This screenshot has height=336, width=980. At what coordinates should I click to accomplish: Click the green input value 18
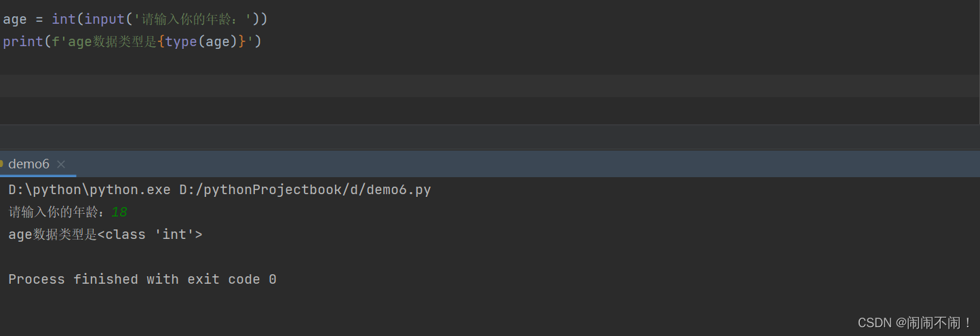pos(119,212)
